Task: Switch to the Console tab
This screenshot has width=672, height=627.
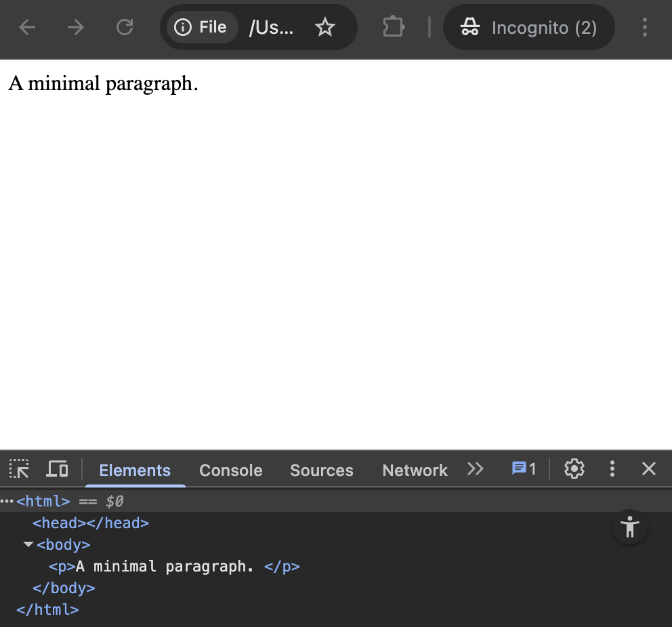Action: 230,470
